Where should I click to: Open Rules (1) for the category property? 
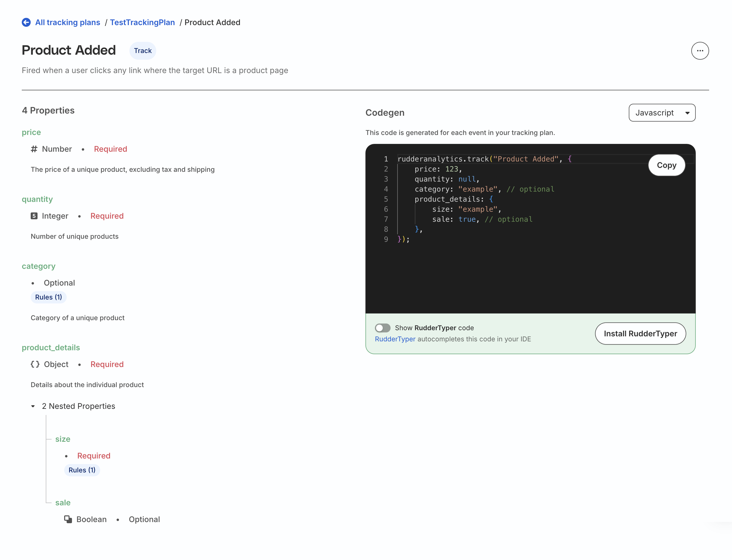tap(49, 297)
